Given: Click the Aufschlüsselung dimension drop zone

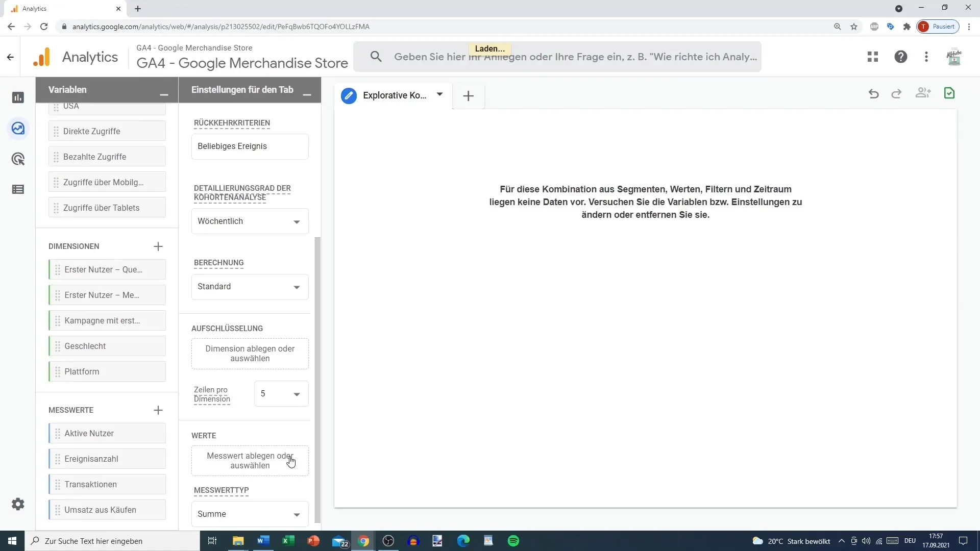Looking at the screenshot, I should click(251, 353).
